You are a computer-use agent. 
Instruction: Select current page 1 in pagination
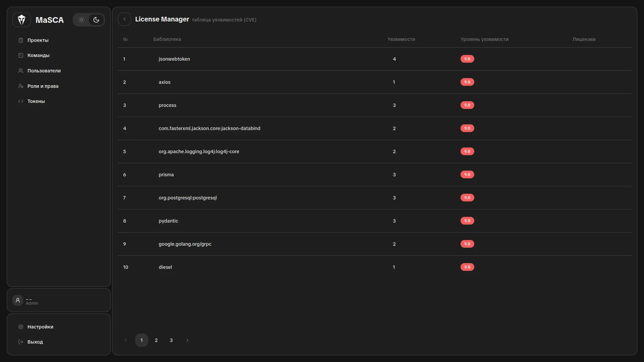click(142, 340)
